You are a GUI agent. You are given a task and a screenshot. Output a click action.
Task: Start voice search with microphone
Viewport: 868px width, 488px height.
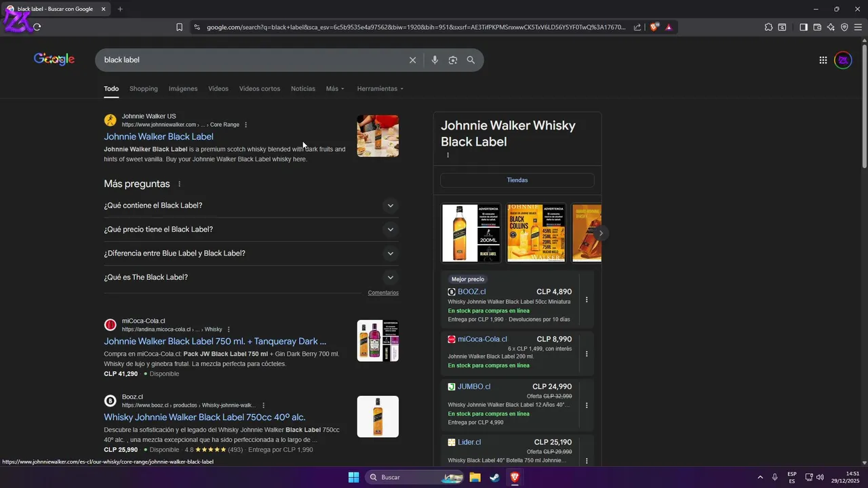coord(435,60)
